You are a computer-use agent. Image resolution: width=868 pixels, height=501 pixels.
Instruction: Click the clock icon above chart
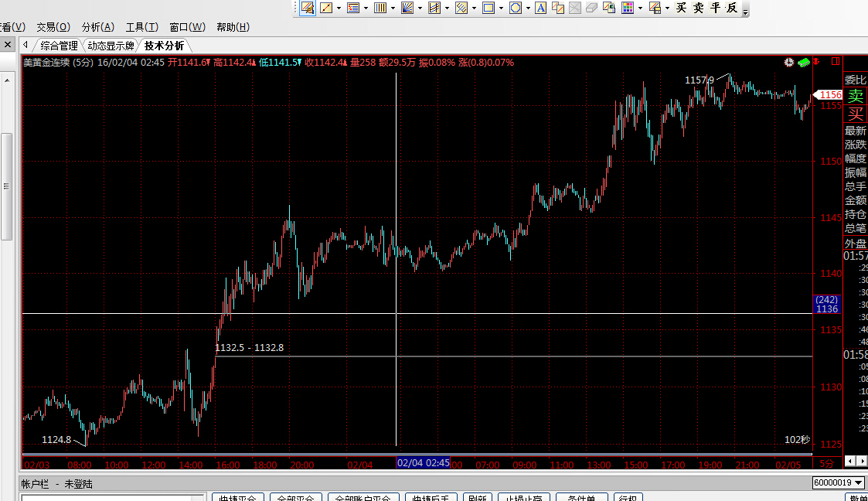[788, 62]
